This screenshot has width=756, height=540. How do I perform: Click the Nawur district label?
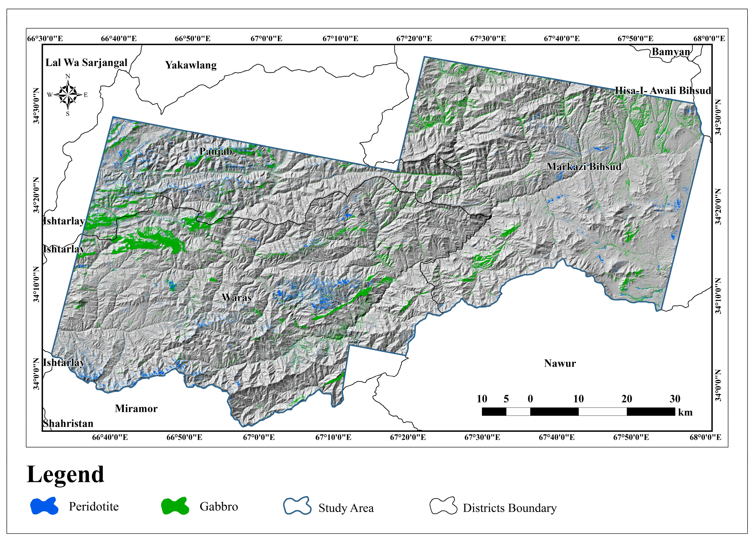(x=560, y=363)
